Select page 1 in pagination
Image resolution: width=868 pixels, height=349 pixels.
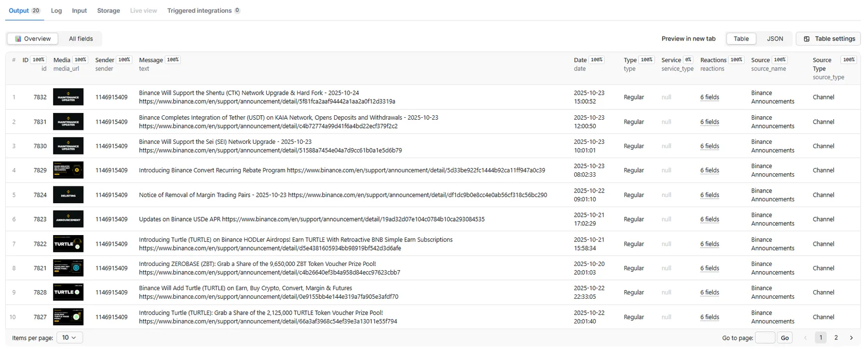[x=821, y=337]
